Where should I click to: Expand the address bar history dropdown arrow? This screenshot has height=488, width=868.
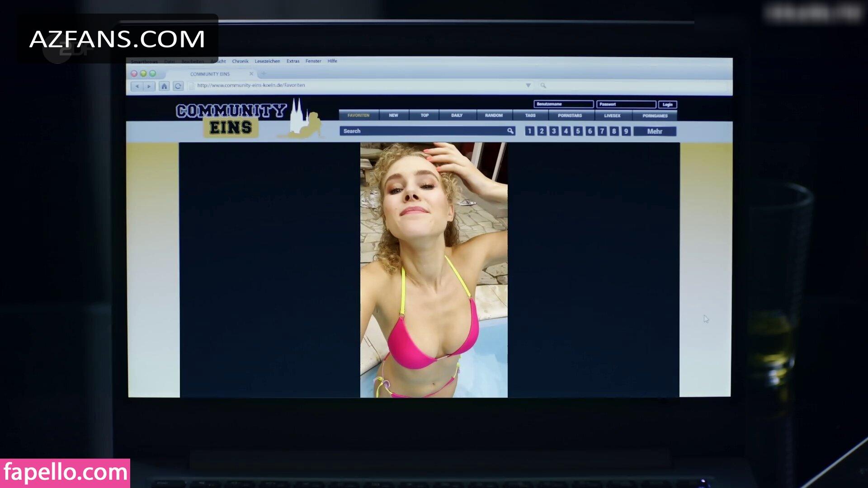coord(528,85)
